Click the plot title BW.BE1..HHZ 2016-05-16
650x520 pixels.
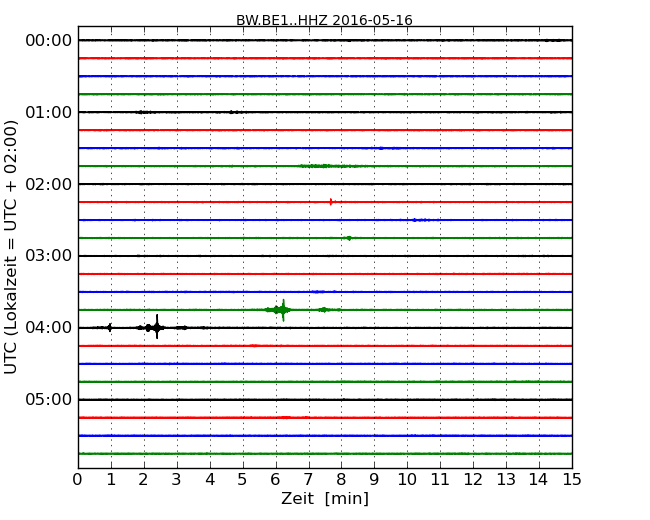[324, 20]
